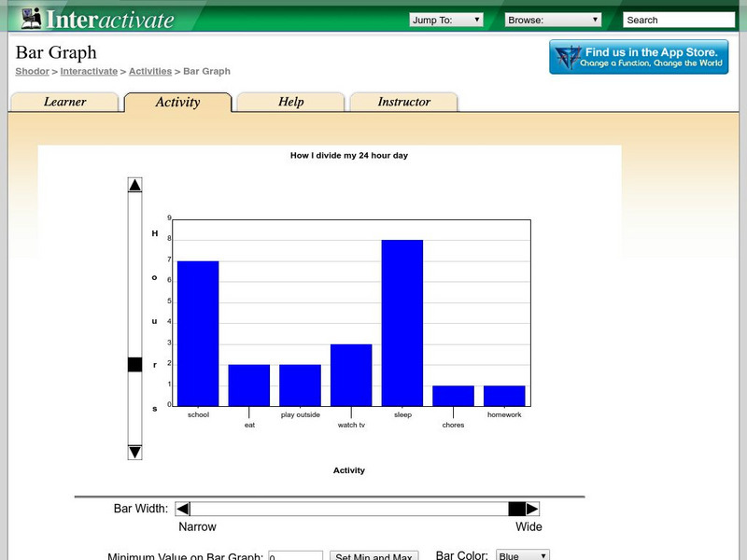Click the 'school' axis label

[x=198, y=414]
